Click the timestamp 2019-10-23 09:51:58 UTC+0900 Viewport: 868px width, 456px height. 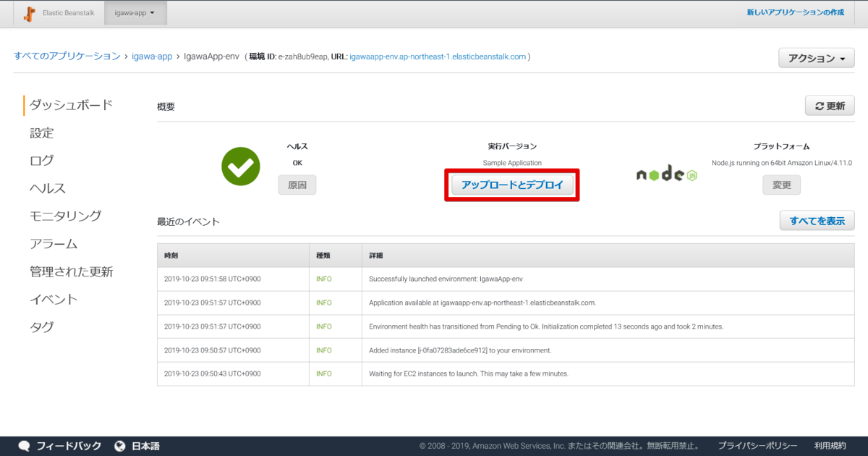pyautogui.click(x=212, y=279)
